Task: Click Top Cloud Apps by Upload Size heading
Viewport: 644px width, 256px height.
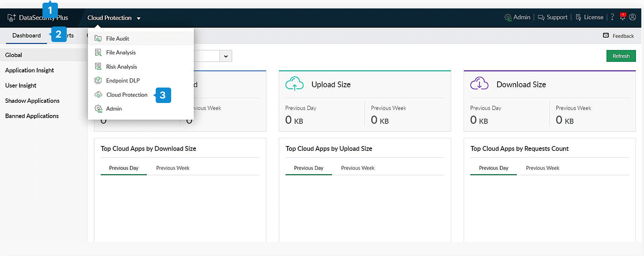Action: coord(329,149)
